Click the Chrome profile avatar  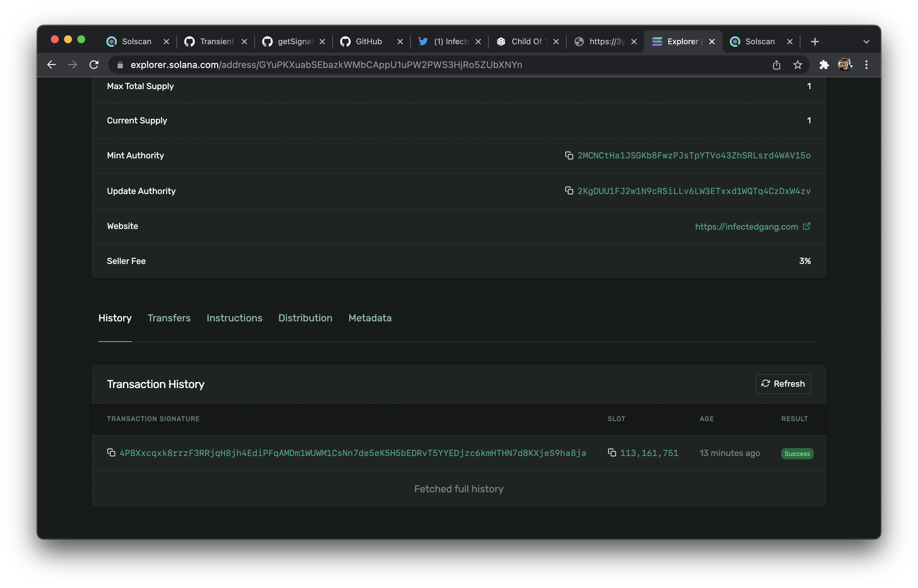[845, 65]
